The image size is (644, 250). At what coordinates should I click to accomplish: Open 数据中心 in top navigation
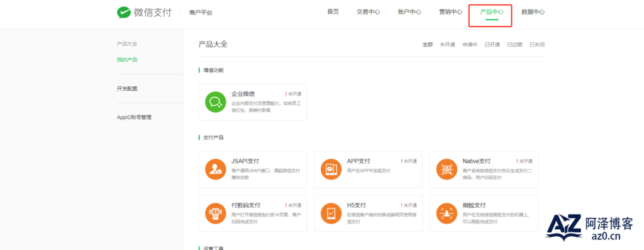coord(533,12)
